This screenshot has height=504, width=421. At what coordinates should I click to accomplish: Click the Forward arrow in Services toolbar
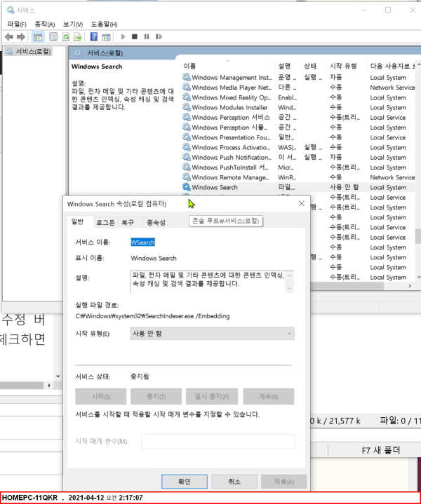click(x=21, y=37)
